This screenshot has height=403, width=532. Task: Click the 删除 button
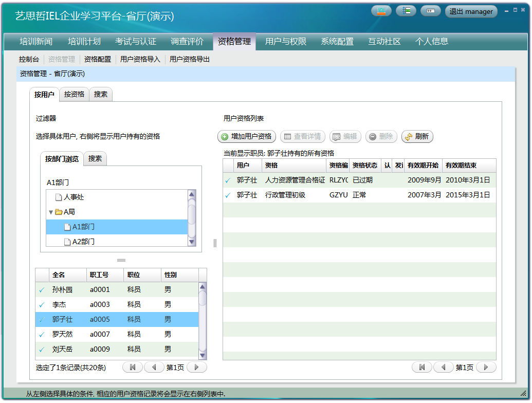tap(381, 136)
